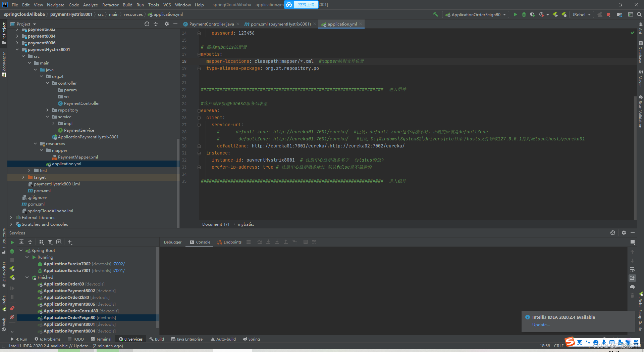Click the Print icon in console gutter
Image resolution: width=644 pixels, height=352 pixels.
point(632,287)
